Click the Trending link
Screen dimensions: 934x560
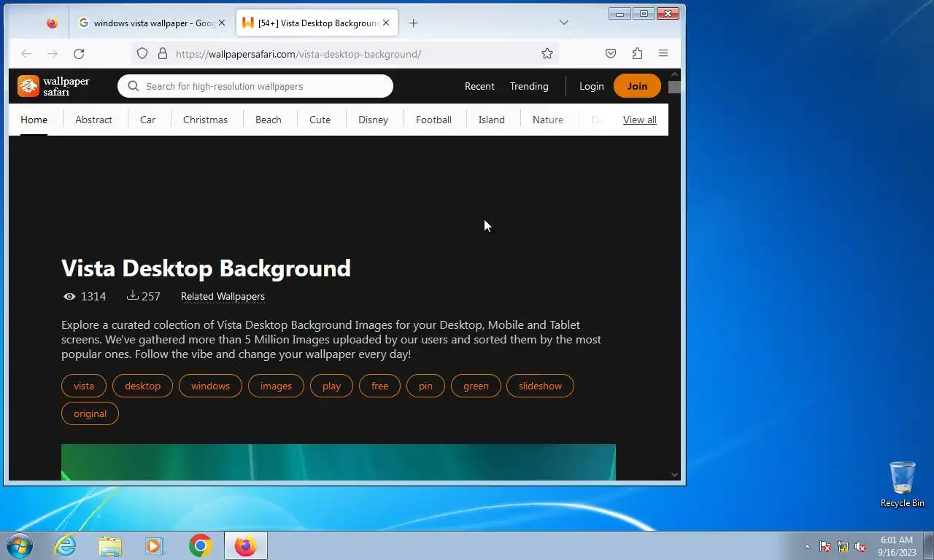(x=529, y=86)
